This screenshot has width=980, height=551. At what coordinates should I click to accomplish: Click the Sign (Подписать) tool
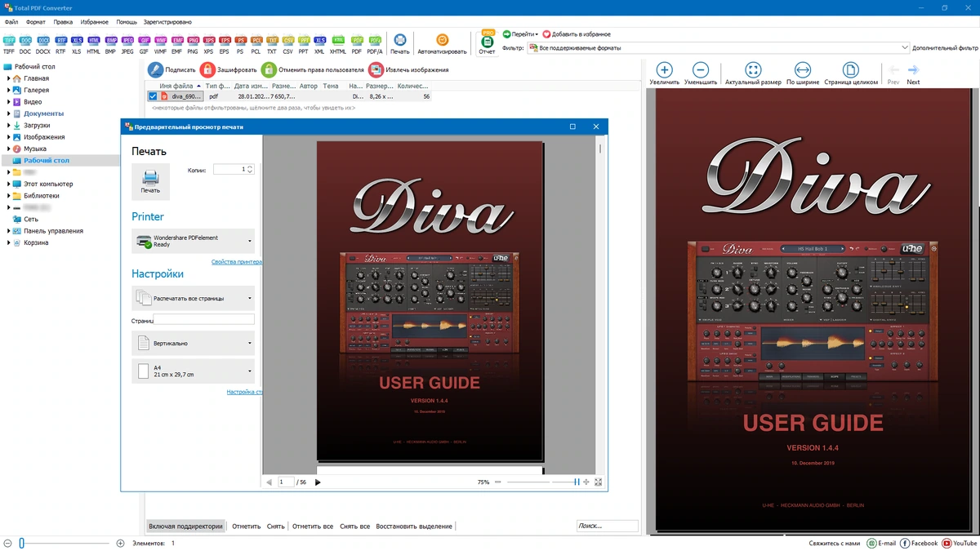click(x=172, y=69)
